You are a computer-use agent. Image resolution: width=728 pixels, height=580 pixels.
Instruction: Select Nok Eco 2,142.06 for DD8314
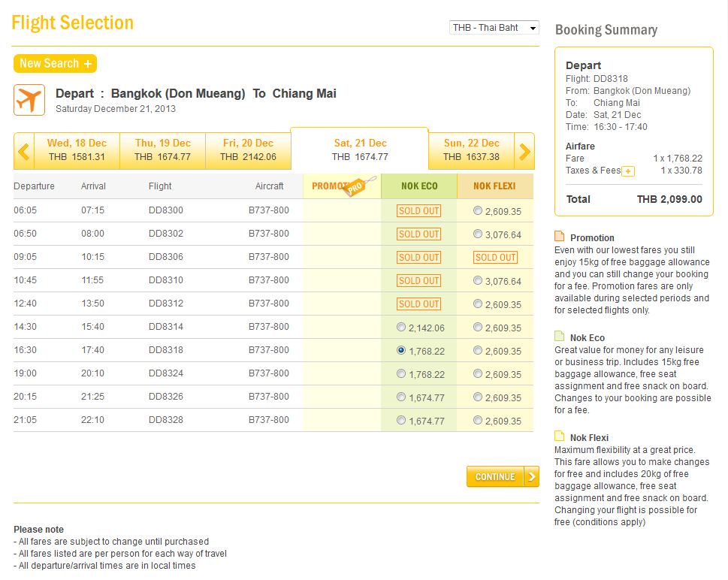click(x=401, y=327)
